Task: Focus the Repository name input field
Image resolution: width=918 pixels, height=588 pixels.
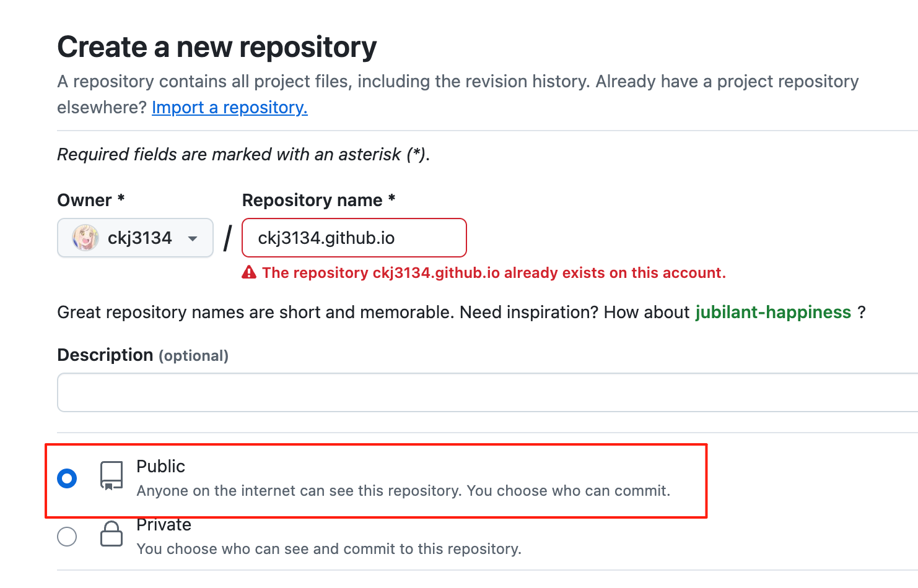Action: tap(354, 238)
